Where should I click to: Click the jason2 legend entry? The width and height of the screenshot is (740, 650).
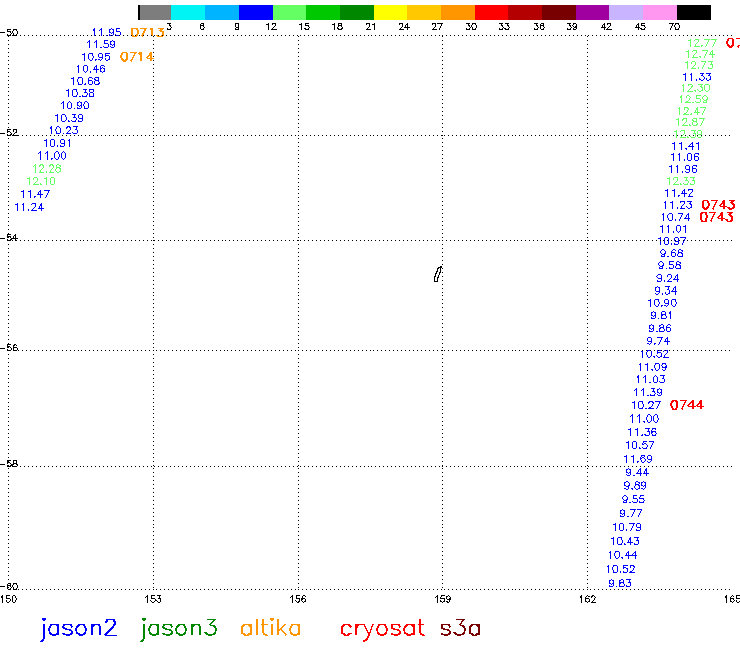tap(78, 629)
